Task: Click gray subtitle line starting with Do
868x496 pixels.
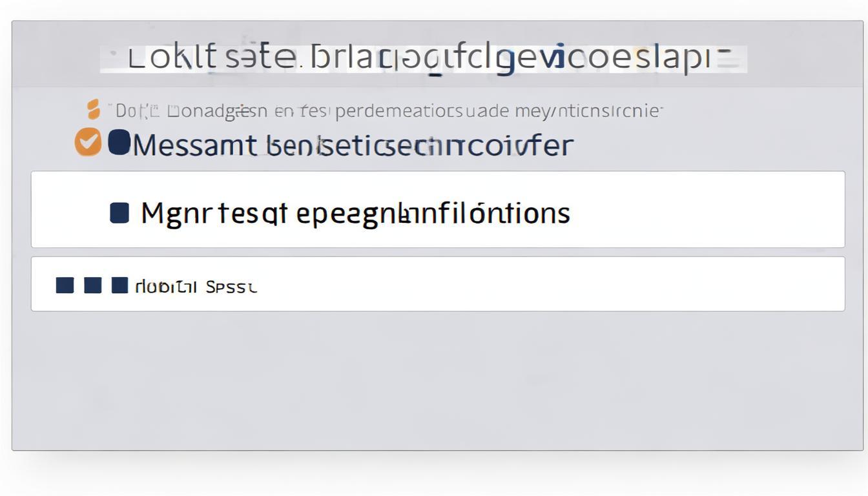Action: 389,111
